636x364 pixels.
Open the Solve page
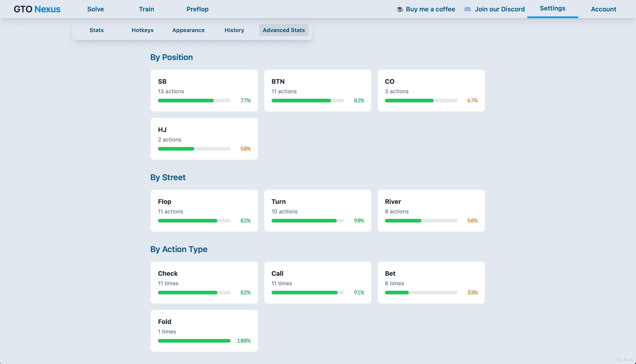coord(95,9)
